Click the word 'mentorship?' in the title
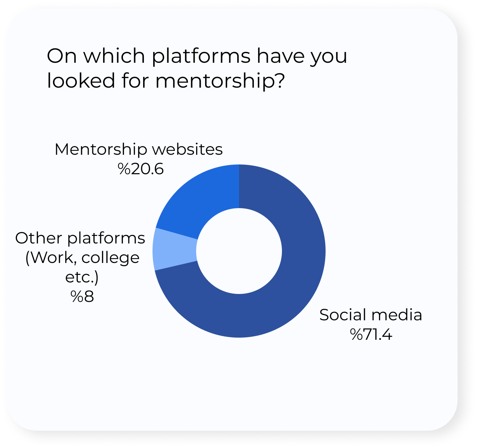 tap(220, 81)
